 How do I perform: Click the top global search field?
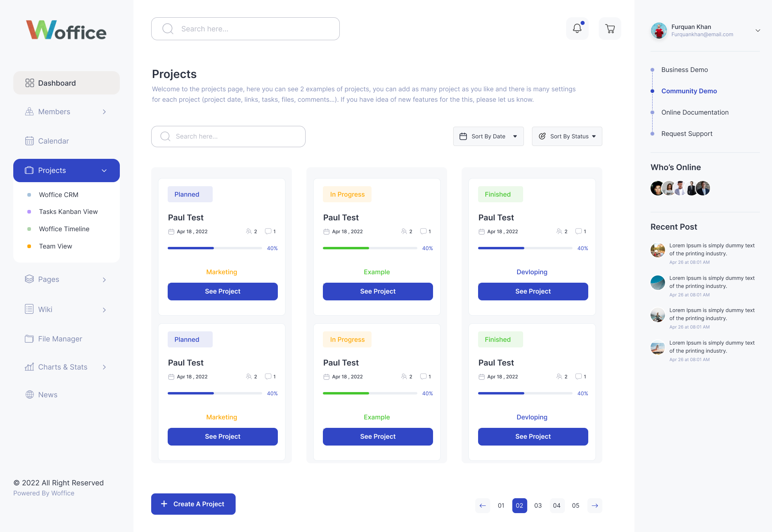(245, 29)
